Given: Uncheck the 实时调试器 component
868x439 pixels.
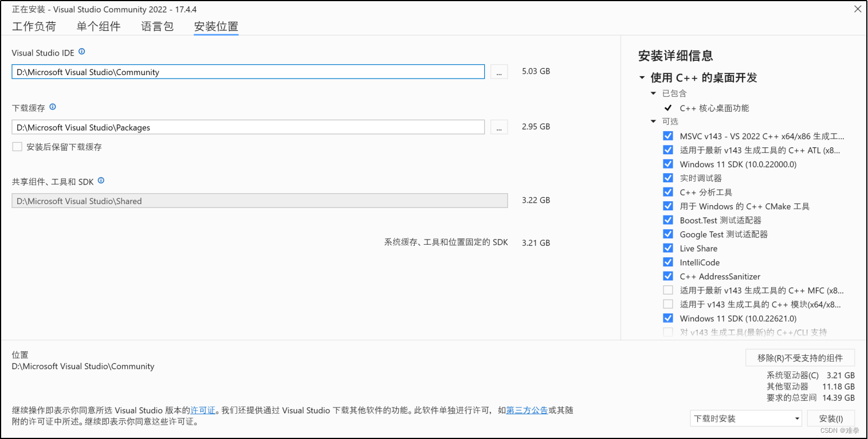Looking at the screenshot, I should [x=668, y=178].
